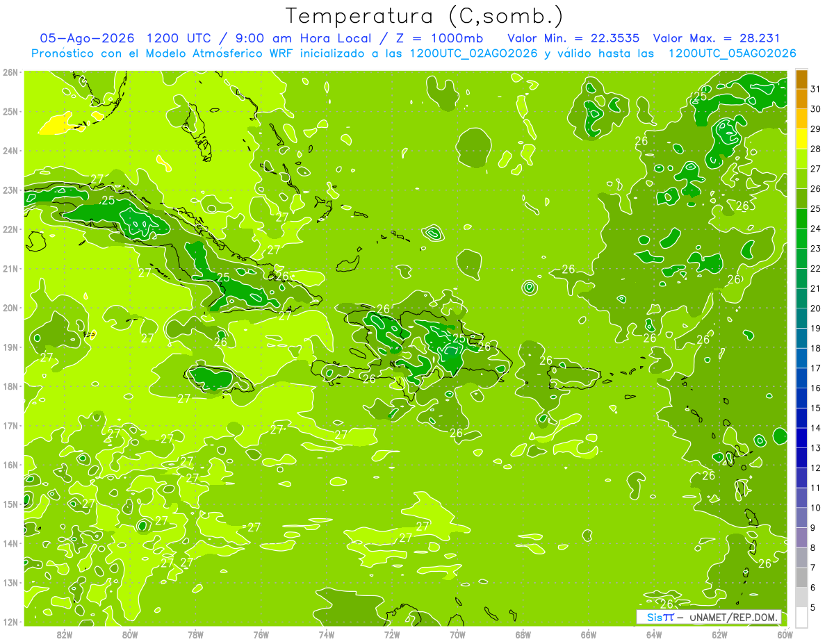Click the '80W' longitude axis label
Screen dimensions: 834x644
pos(130,634)
